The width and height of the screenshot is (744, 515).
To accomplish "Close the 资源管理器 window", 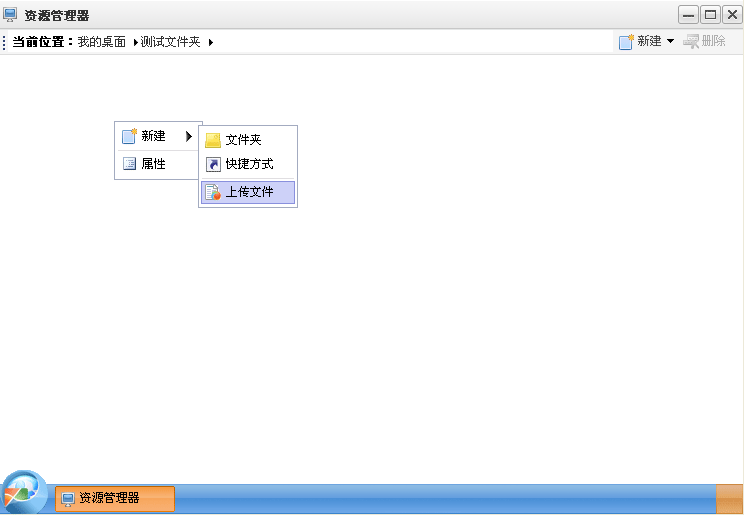I will [733, 15].
